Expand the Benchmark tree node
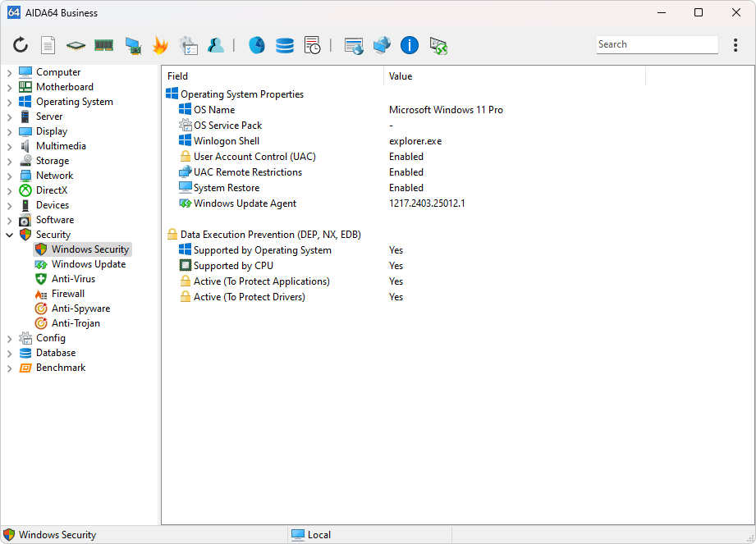 [x=9, y=368]
